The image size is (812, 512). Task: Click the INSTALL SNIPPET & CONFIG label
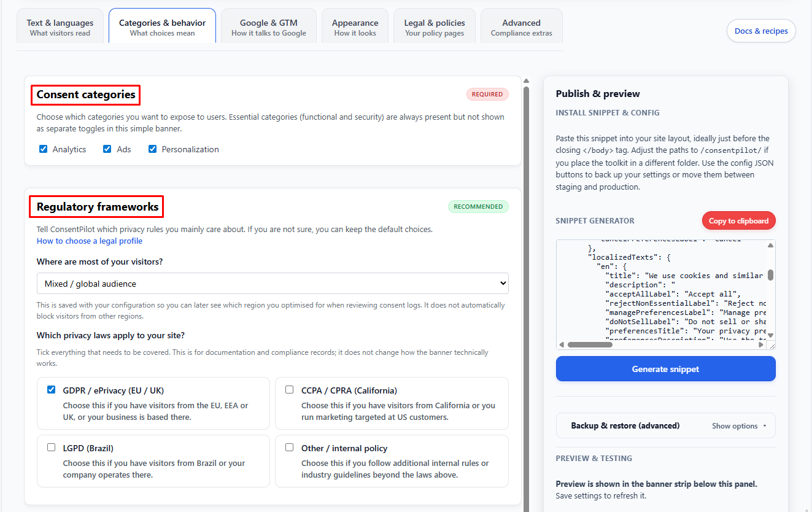[x=608, y=113]
